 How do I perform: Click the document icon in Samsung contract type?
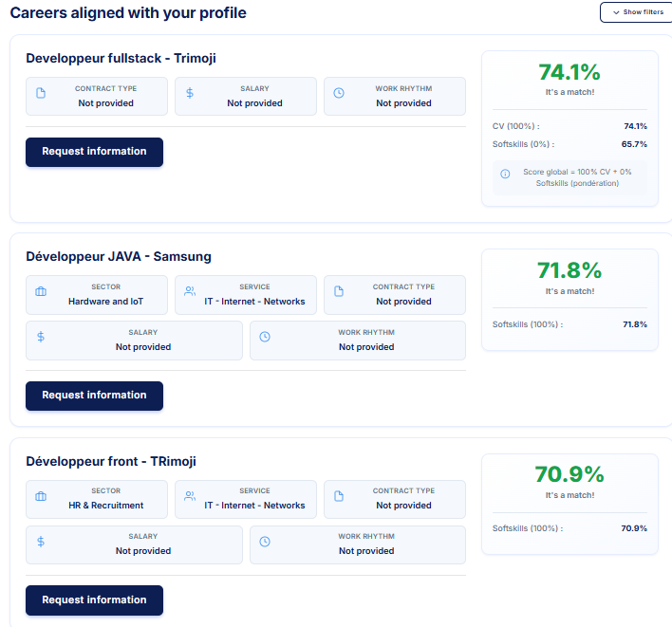tap(339, 291)
